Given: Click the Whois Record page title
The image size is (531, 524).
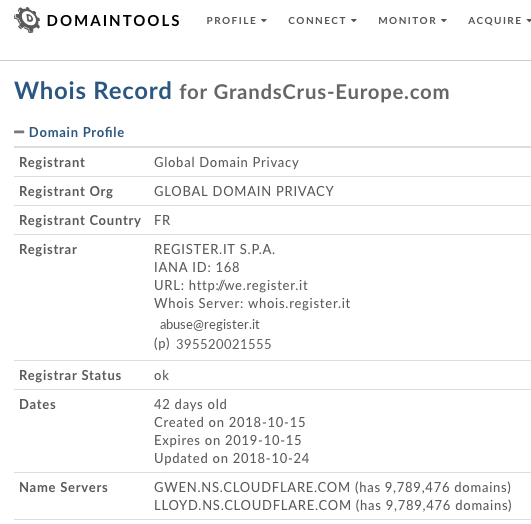Looking at the screenshot, I should (93, 91).
